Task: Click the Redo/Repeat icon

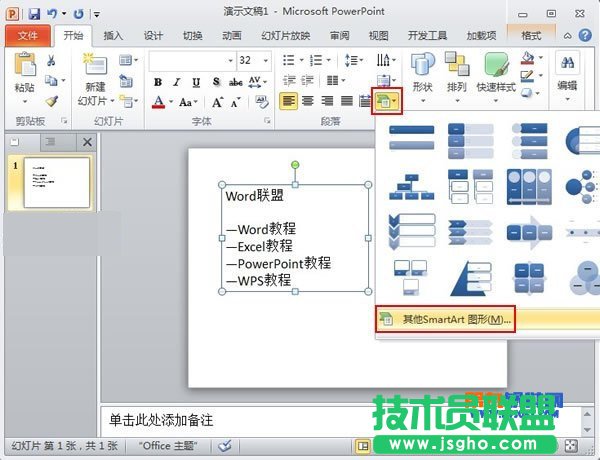Action: point(79,14)
